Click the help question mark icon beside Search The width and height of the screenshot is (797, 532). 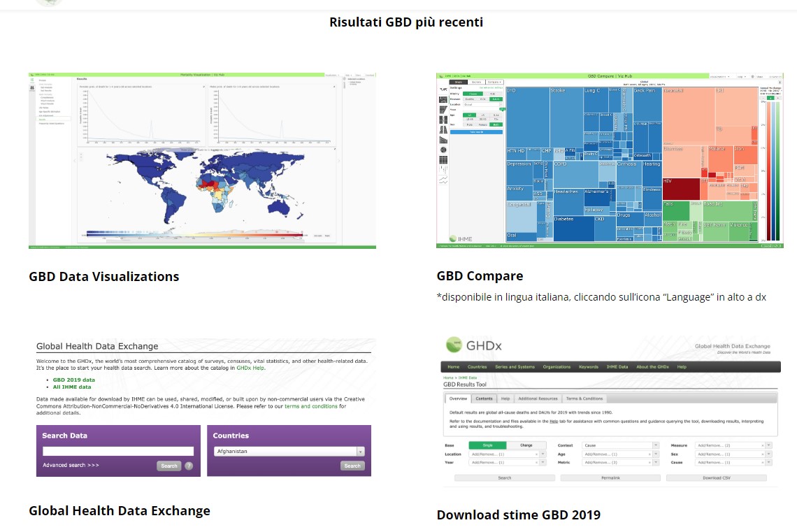189,466
